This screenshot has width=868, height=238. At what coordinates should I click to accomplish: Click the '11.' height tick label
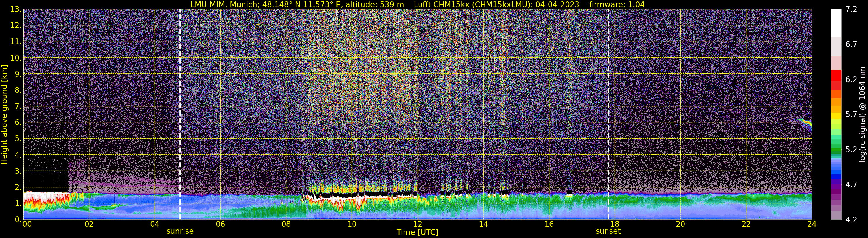[16, 41]
